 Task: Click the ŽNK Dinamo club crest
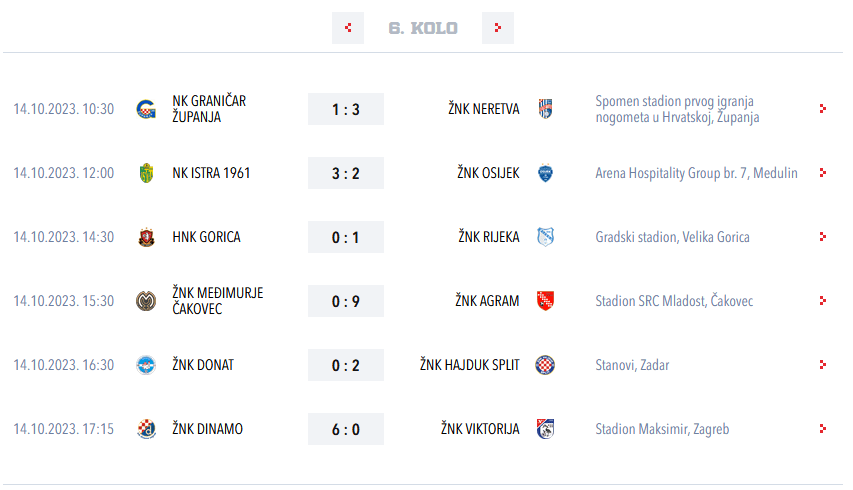point(146,429)
